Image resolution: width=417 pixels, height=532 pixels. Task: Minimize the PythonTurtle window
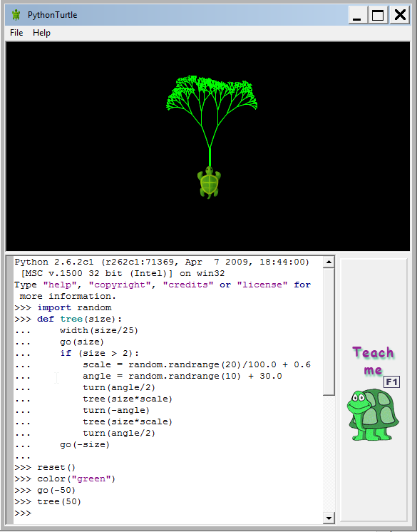(x=357, y=15)
